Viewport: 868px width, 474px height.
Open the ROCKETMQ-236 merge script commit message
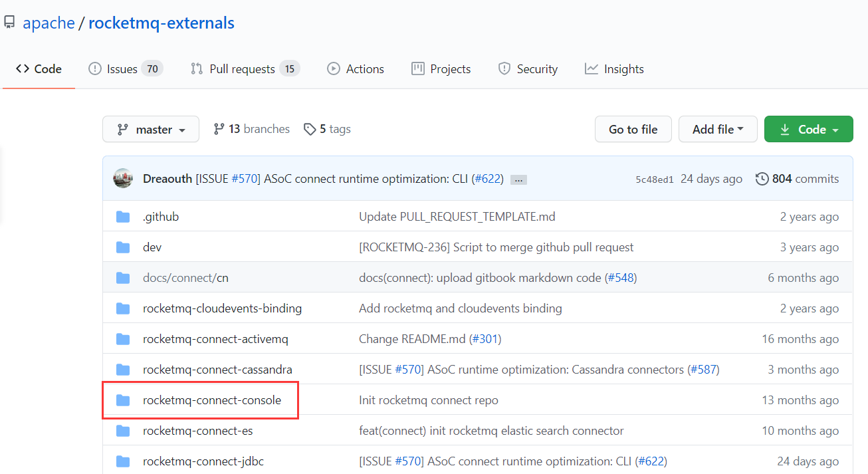(496, 247)
